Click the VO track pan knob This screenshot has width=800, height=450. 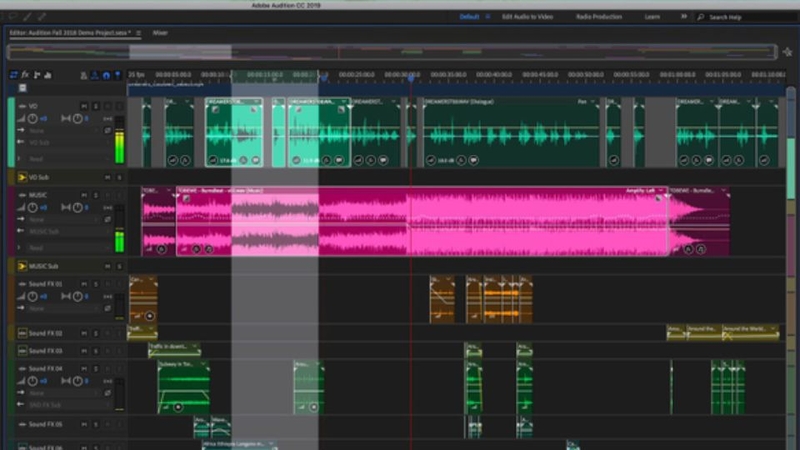point(77,118)
